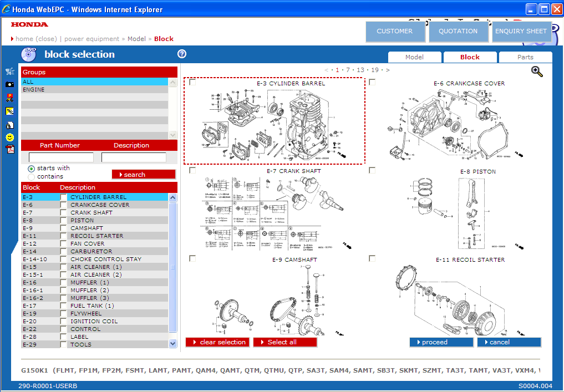Viewport: 564px width, 392px height.
Task: Click the print document icon in sidebar
Action: (10, 125)
